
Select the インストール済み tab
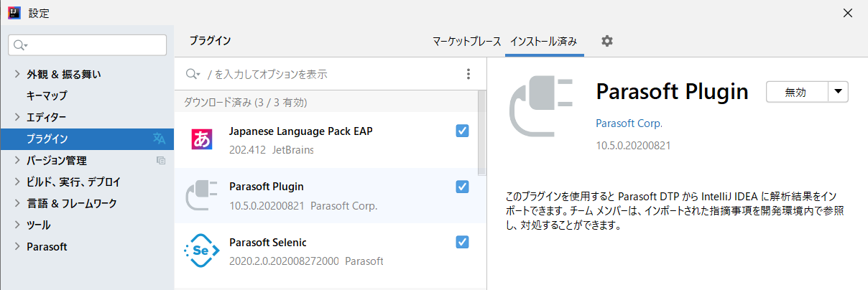click(x=543, y=42)
